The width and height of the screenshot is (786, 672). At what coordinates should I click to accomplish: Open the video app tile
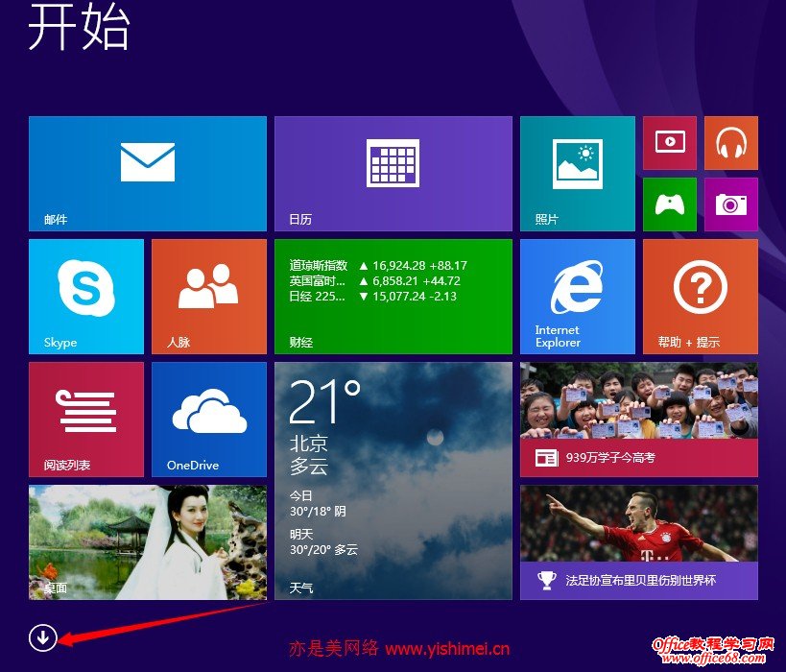(669, 142)
